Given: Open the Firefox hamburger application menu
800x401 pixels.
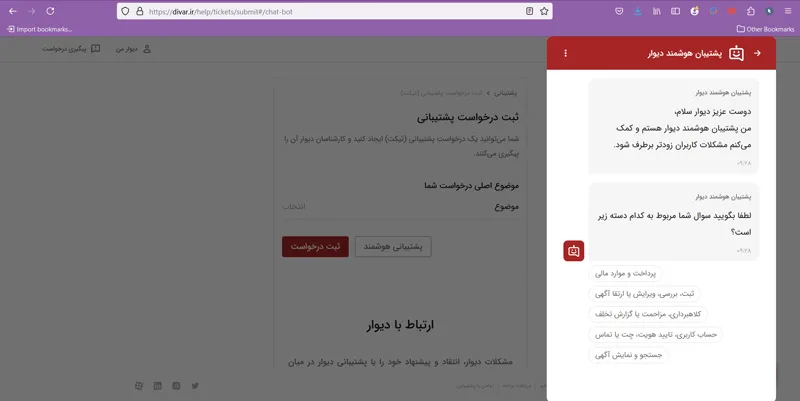Looking at the screenshot, I should click(x=788, y=11).
